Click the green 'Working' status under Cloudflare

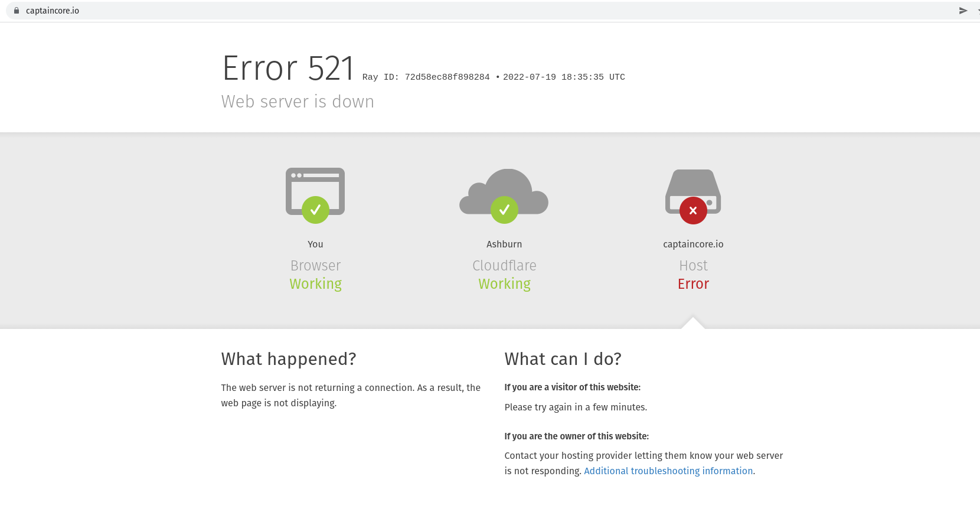pyautogui.click(x=504, y=284)
